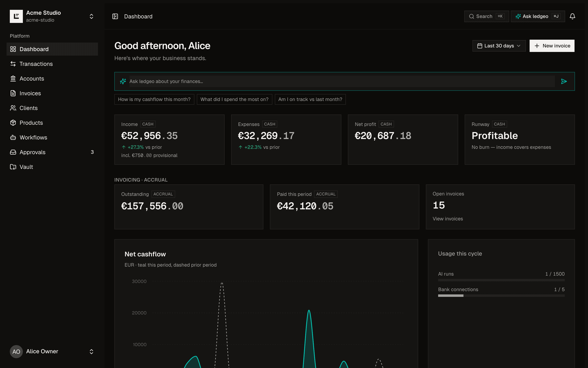Focus the Ask ledgeo finances input
588x368 pixels.
pos(342,81)
